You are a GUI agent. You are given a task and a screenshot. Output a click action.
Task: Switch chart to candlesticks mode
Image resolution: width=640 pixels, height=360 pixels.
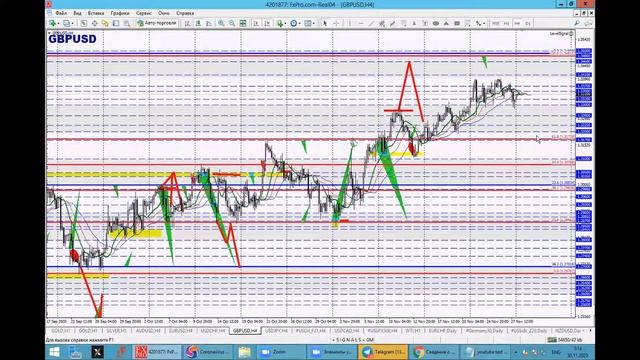[198, 23]
